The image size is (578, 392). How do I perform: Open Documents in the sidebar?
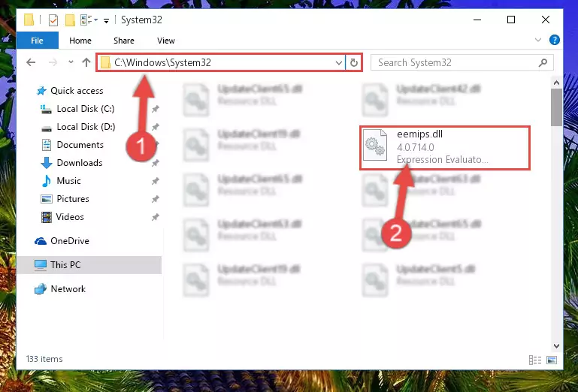pos(80,145)
